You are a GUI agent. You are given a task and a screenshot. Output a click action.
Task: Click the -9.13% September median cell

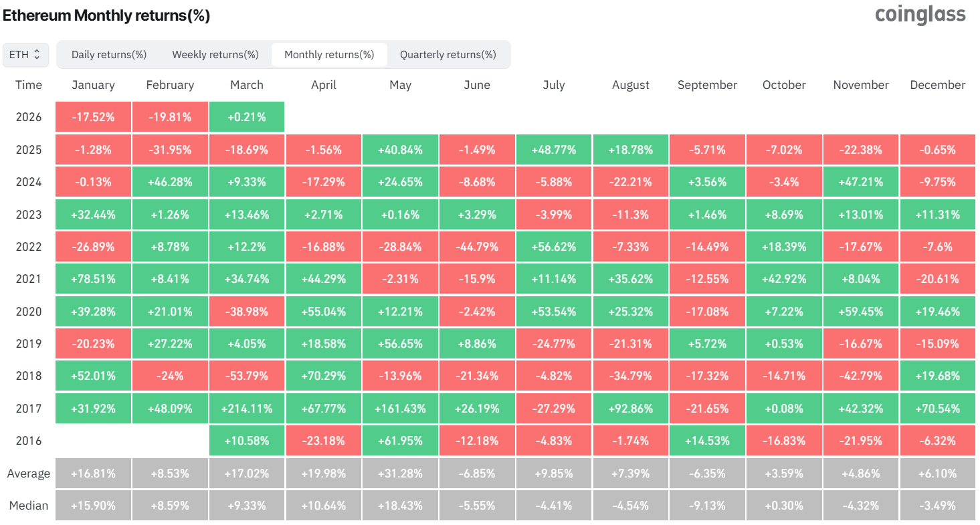coord(707,506)
